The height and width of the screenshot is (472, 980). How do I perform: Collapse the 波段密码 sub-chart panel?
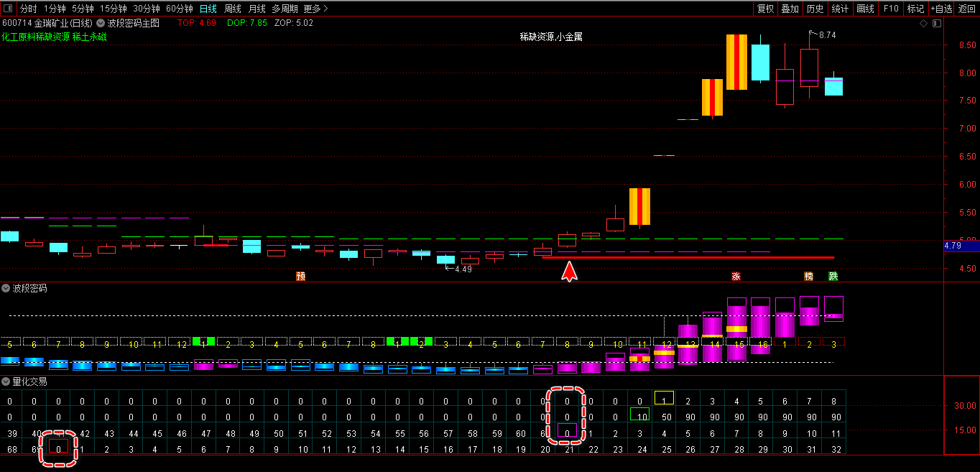tap(6, 288)
